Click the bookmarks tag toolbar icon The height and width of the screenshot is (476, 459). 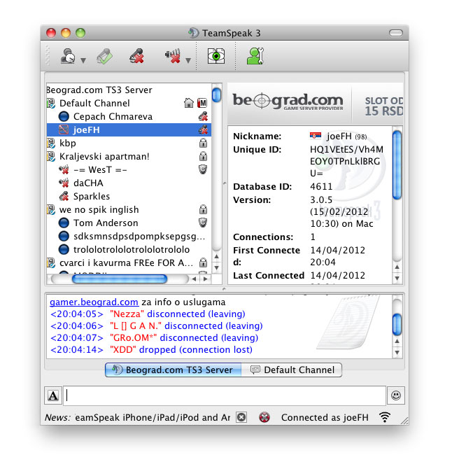104,57
